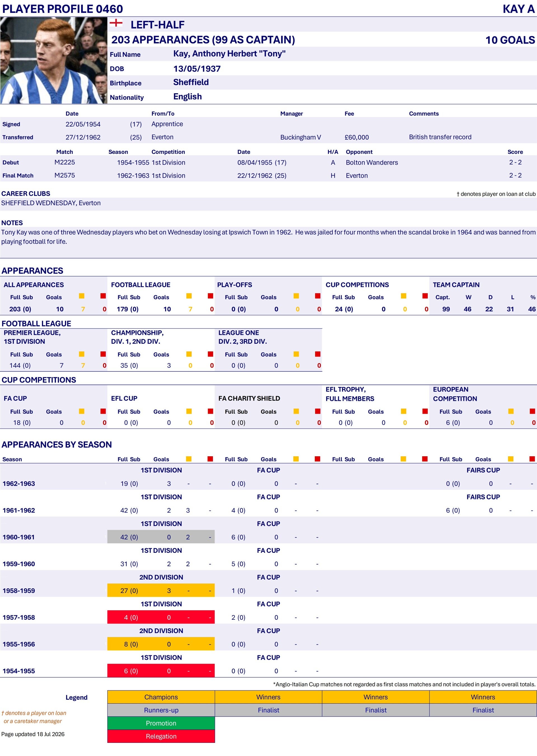Click final match number M2575
Screen dimensions: 537x756
click(x=64, y=175)
